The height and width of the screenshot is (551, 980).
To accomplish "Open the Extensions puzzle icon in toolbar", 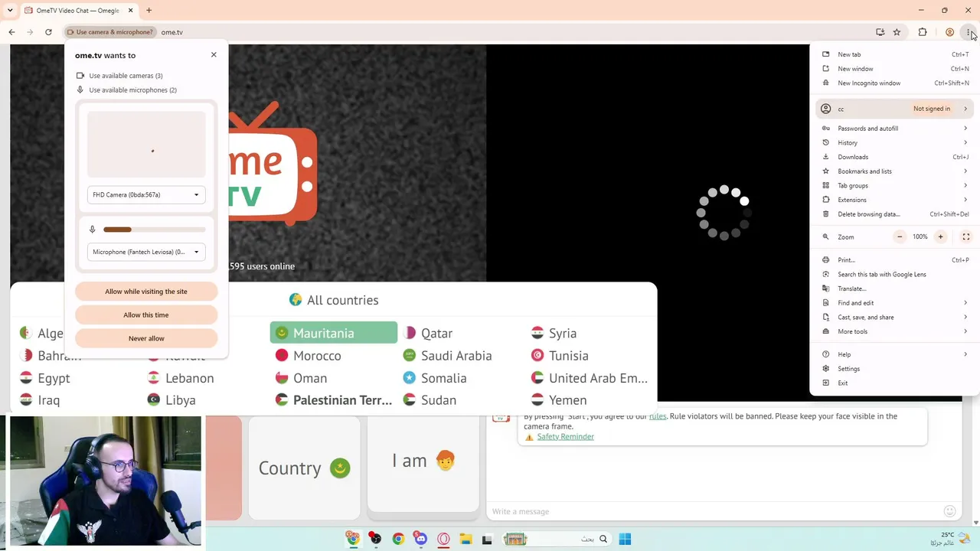I will tap(923, 32).
